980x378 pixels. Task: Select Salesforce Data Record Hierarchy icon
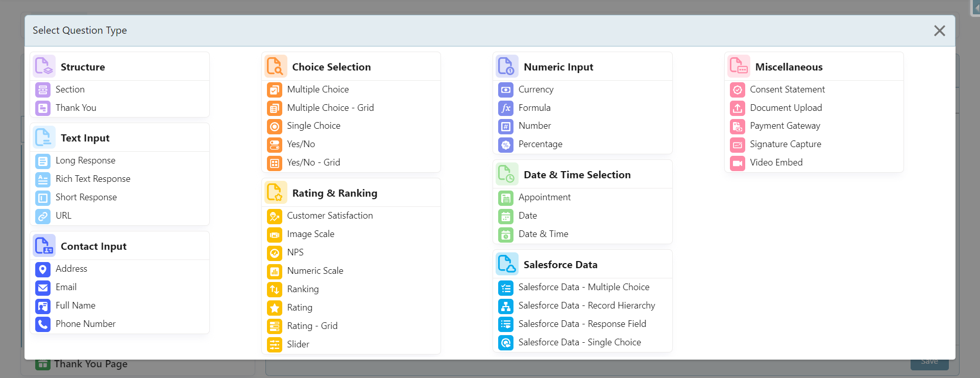pos(505,306)
